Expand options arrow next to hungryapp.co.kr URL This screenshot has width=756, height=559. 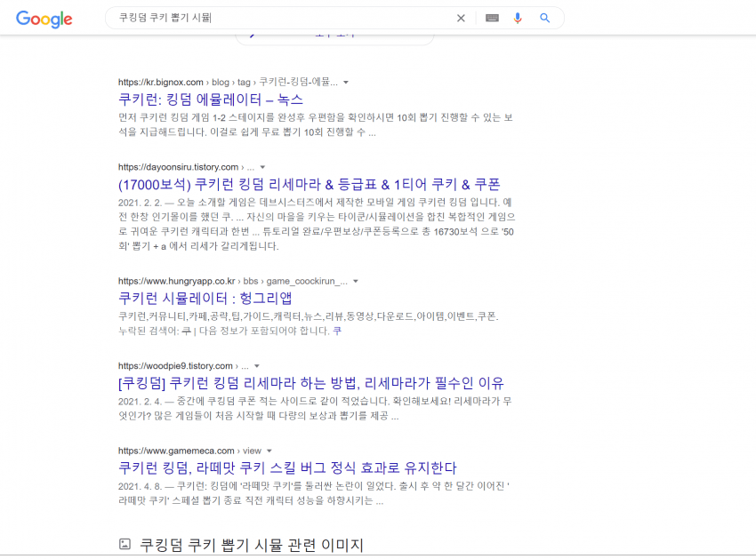(x=356, y=282)
